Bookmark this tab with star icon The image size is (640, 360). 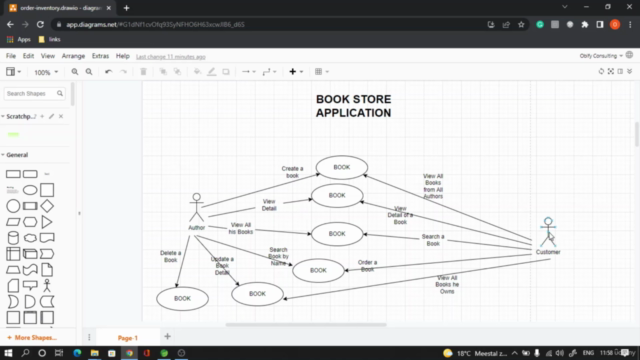point(521,24)
